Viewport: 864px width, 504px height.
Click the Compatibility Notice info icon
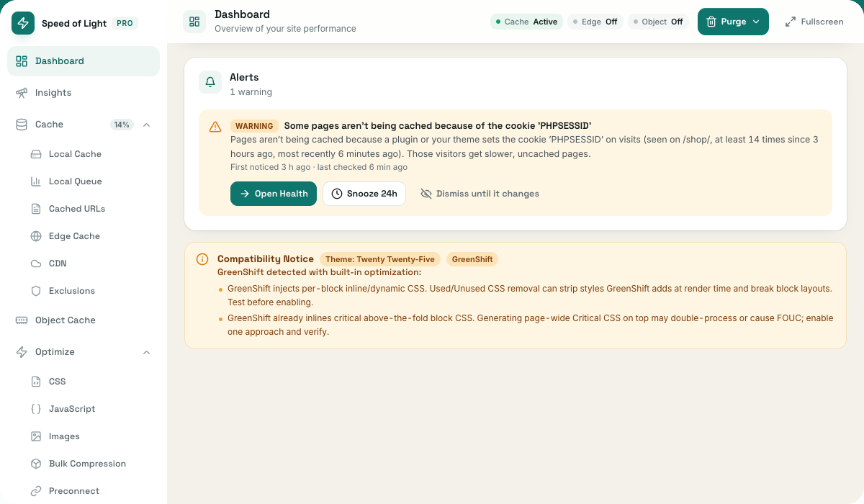[x=202, y=259]
